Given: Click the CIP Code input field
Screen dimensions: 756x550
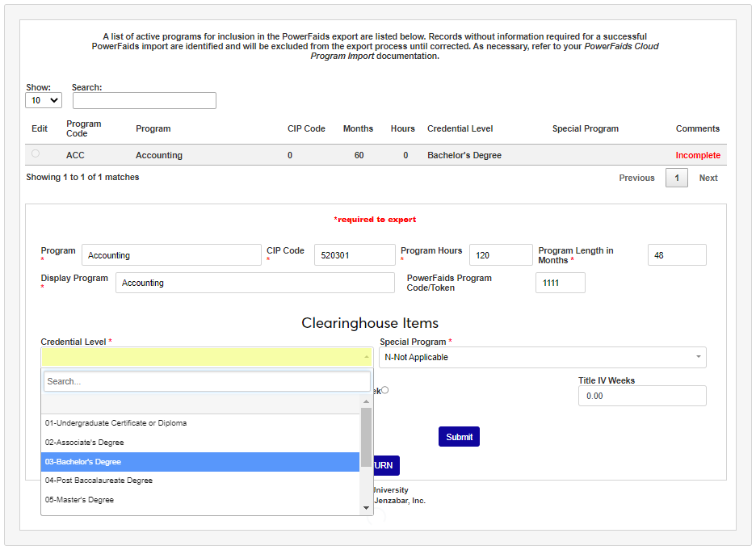Looking at the screenshot, I should point(355,255).
